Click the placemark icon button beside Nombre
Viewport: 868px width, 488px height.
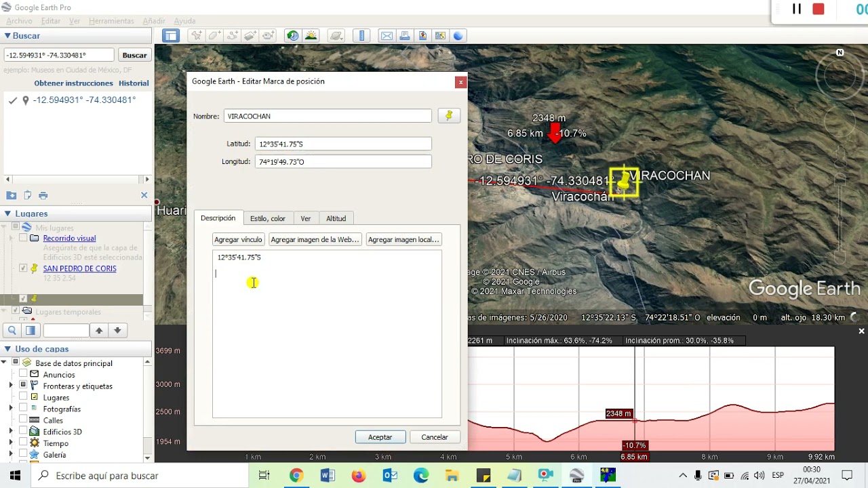tap(449, 116)
